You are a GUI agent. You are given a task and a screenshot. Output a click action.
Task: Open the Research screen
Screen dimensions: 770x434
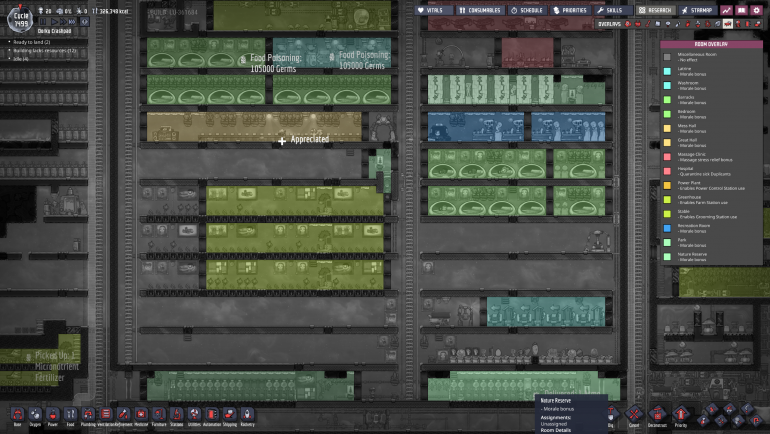[x=656, y=10]
